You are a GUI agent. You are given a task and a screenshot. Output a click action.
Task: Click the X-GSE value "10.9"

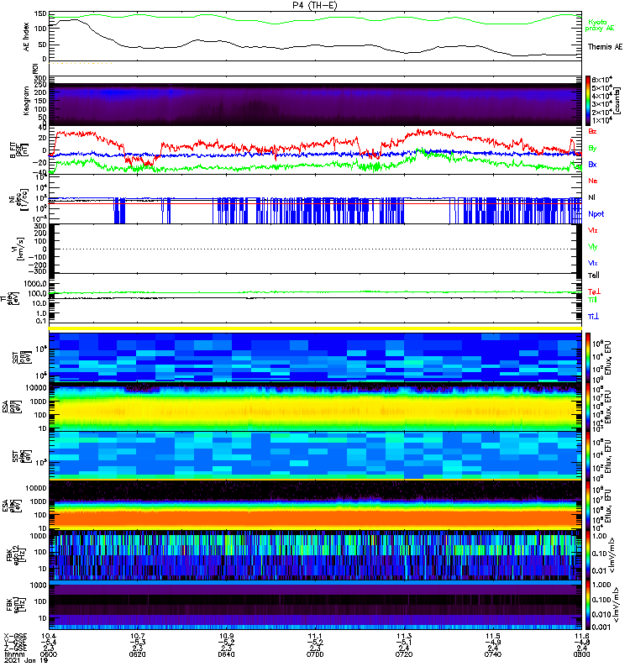pyautogui.click(x=226, y=636)
